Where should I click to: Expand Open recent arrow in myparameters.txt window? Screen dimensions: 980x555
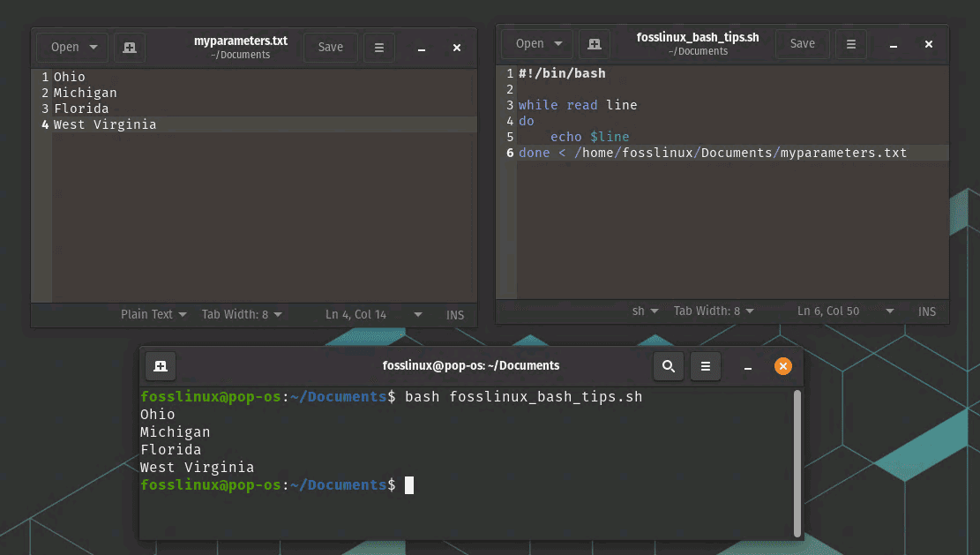click(94, 48)
